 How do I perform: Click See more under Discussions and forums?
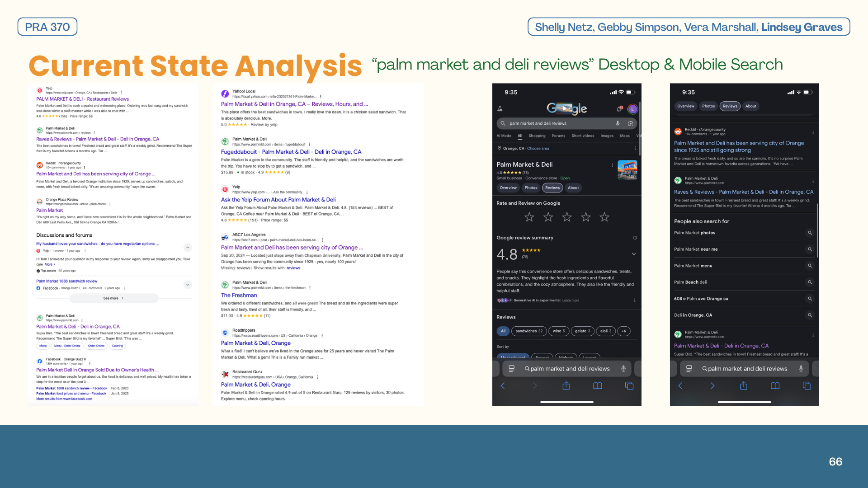click(x=114, y=298)
